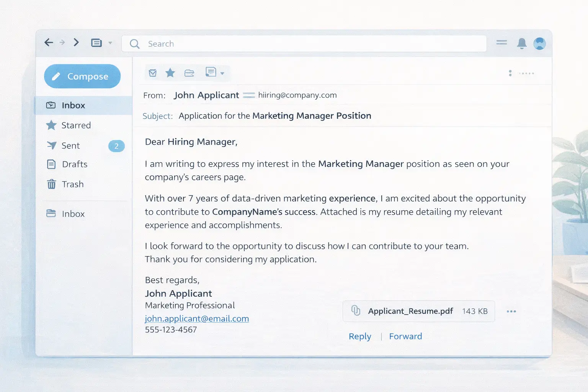The height and width of the screenshot is (392, 588).
Task: Star the open email
Action: (x=170, y=72)
